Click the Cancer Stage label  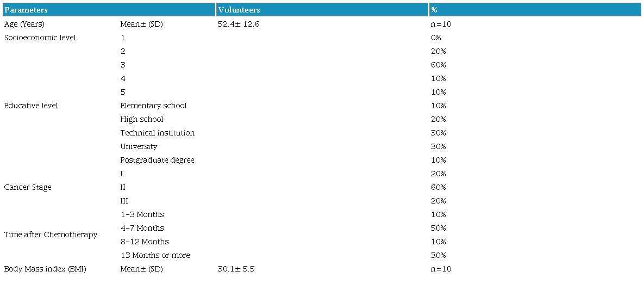click(28, 187)
